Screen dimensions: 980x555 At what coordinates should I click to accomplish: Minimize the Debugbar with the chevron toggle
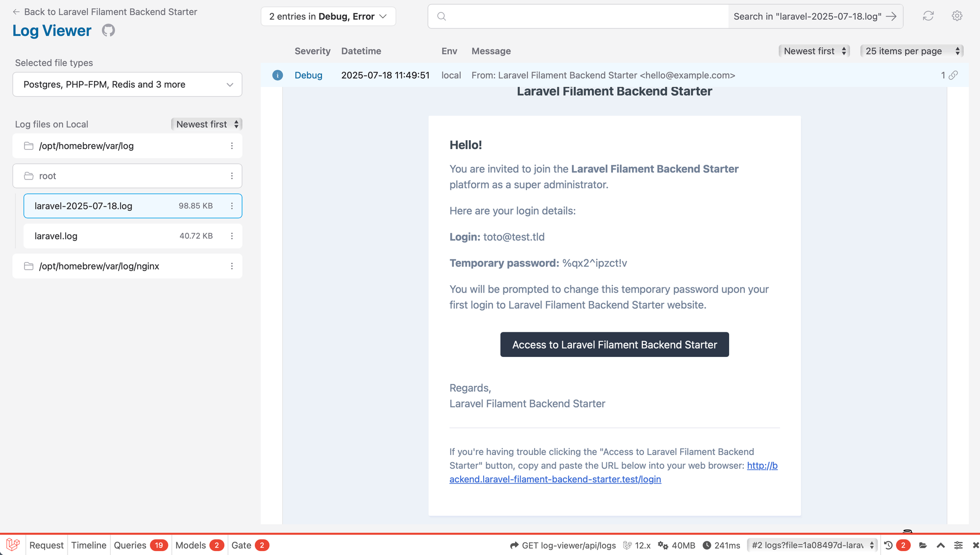[x=940, y=545]
